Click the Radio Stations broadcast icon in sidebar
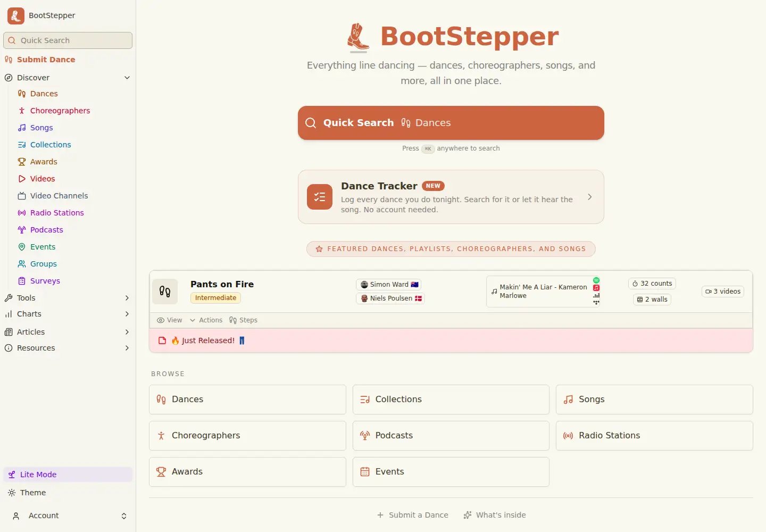 tap(22, 213)
